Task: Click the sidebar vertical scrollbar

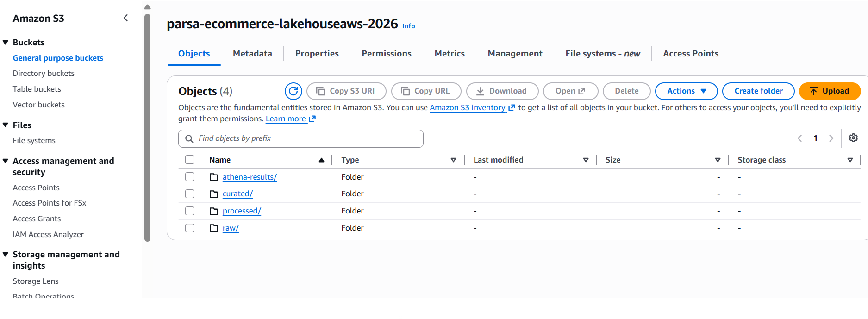Action: coord(147,128)
